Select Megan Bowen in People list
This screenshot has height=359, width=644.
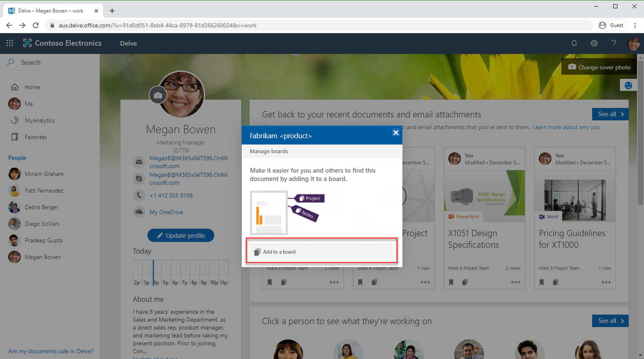click(43, 257)
